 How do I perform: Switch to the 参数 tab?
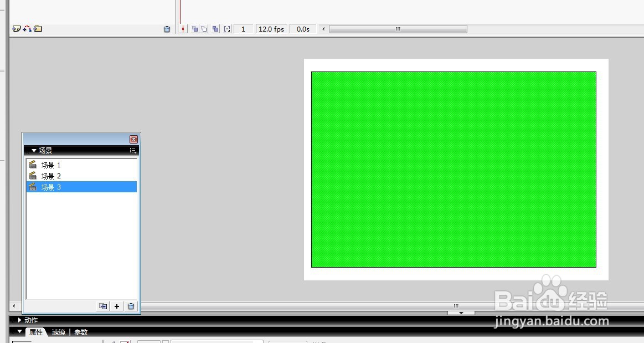click(81, 332)
